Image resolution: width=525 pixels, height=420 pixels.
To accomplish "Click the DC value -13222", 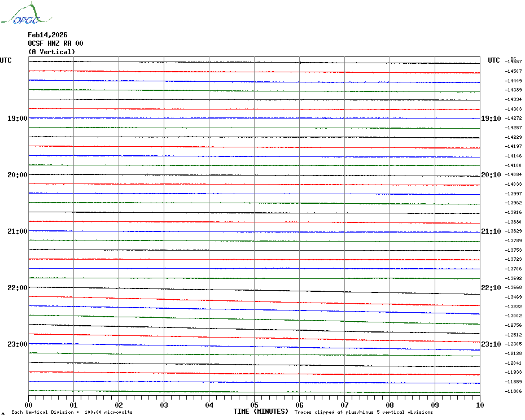I will pos(513,307).
